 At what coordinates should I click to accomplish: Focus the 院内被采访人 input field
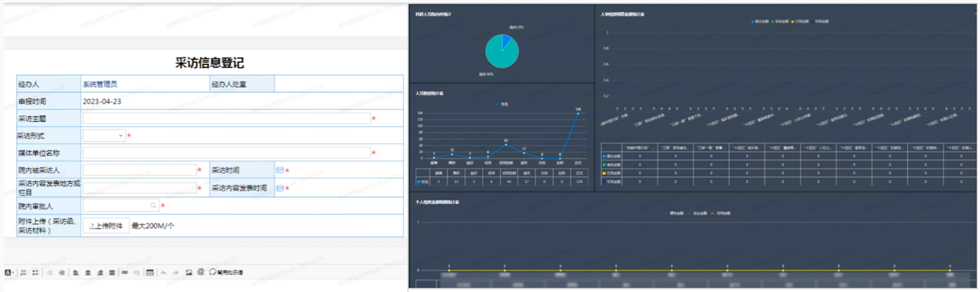coord(140,170)
